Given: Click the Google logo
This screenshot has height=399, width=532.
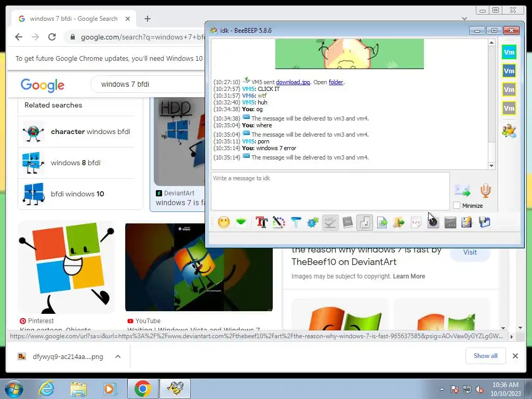Looking at the screenshot, I should click(x=43, y=85).
